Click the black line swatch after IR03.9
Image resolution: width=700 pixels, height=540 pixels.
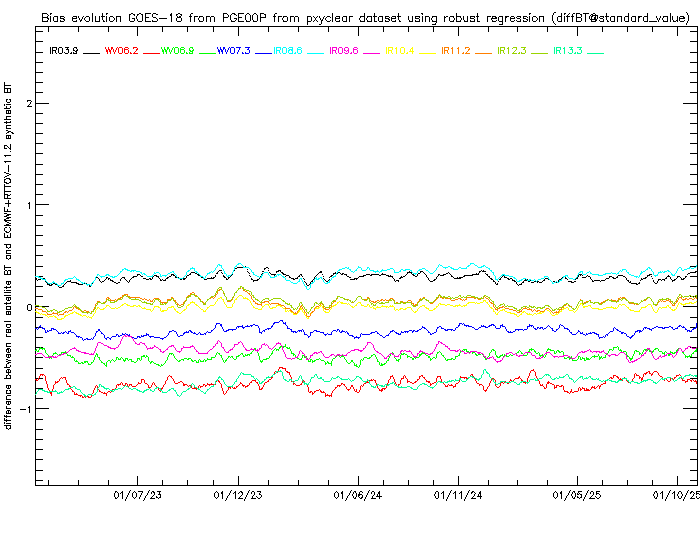[92, 51]
